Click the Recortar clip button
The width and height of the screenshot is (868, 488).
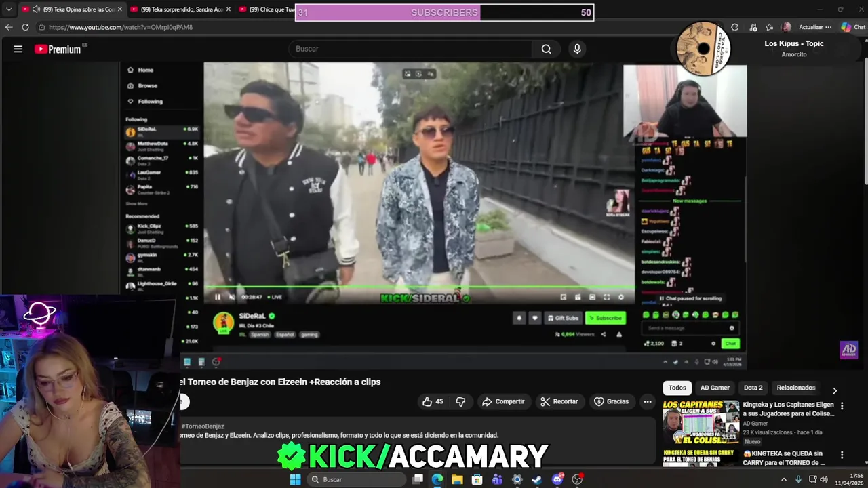point(559,401)
